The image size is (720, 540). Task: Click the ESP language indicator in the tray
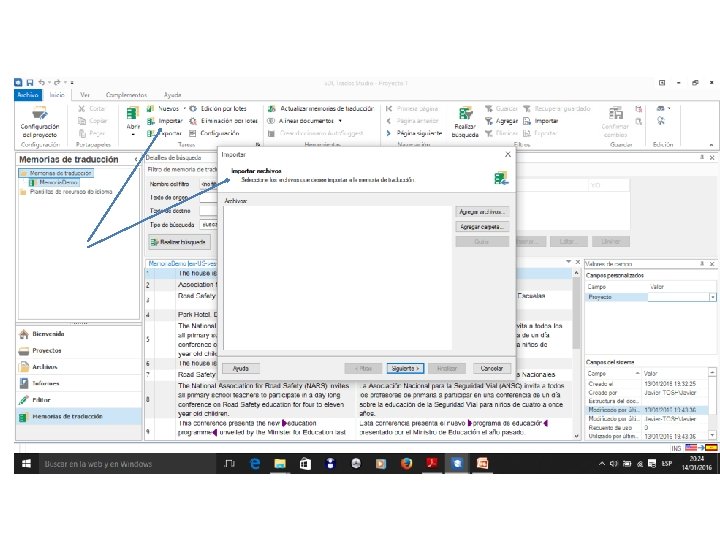coord(667,464)
